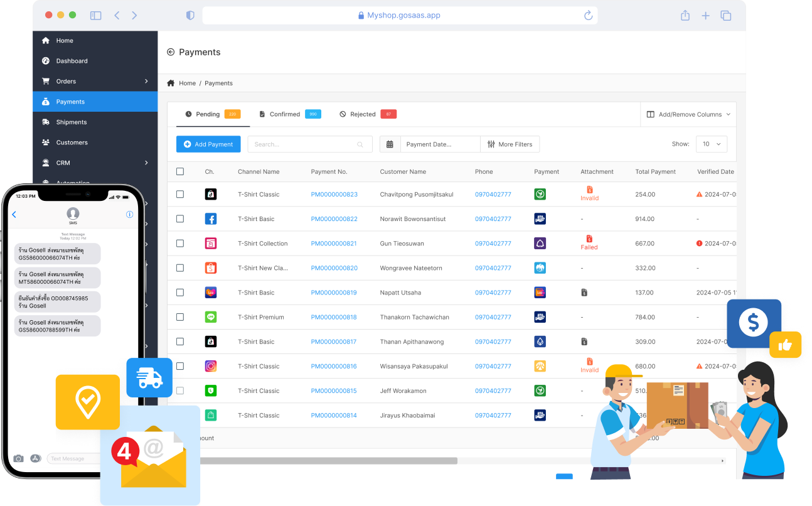Viewport: 812px width, 506px height.
Task: Click the purple bank icon for PM0000000821
Action: [540, 244]
